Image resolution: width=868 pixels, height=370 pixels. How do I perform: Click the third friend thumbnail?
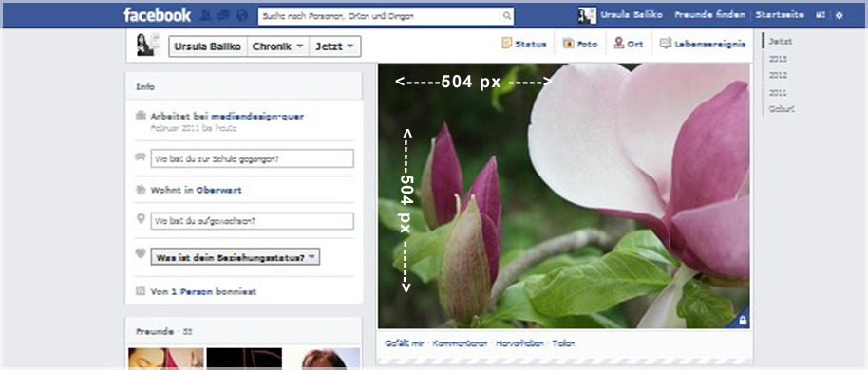(322, 359)
